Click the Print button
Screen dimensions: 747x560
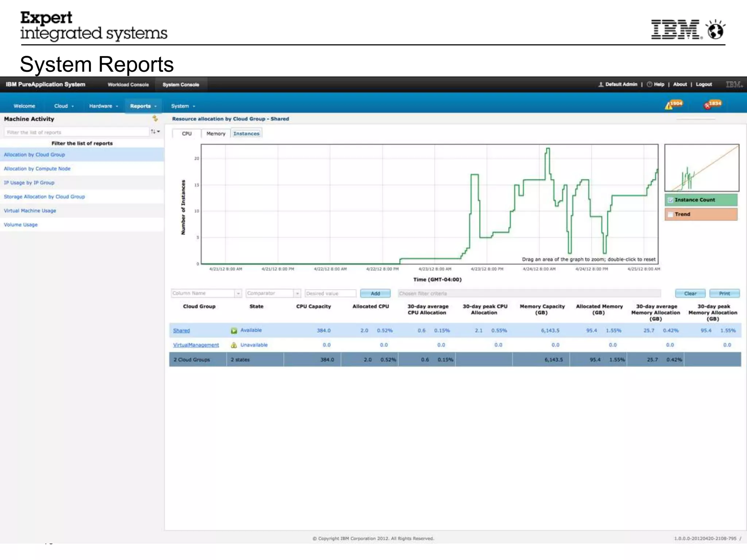724,293
